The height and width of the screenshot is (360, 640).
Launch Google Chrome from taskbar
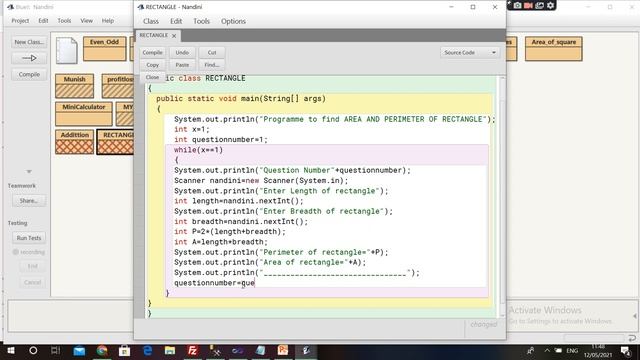(x=102, y=351)
